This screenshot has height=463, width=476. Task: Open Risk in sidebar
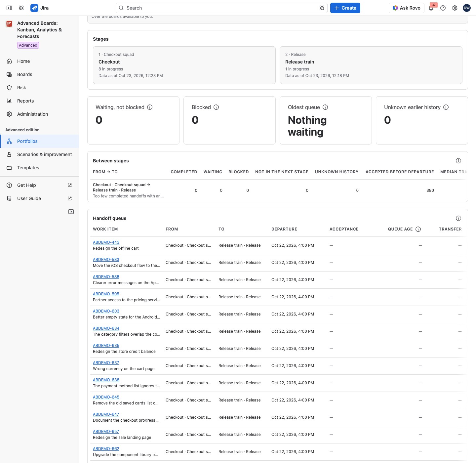[x=40, y=88]
